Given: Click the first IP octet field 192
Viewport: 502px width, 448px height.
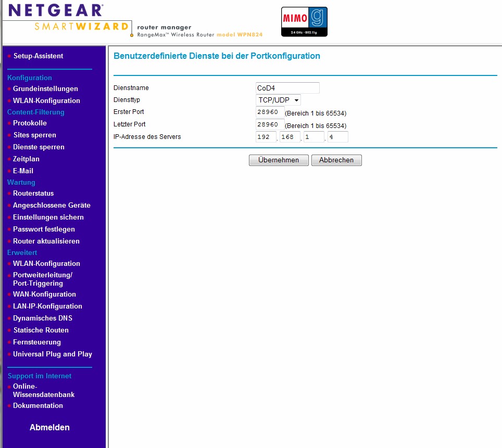Looking at the screenshot, I should click(266, 137).
